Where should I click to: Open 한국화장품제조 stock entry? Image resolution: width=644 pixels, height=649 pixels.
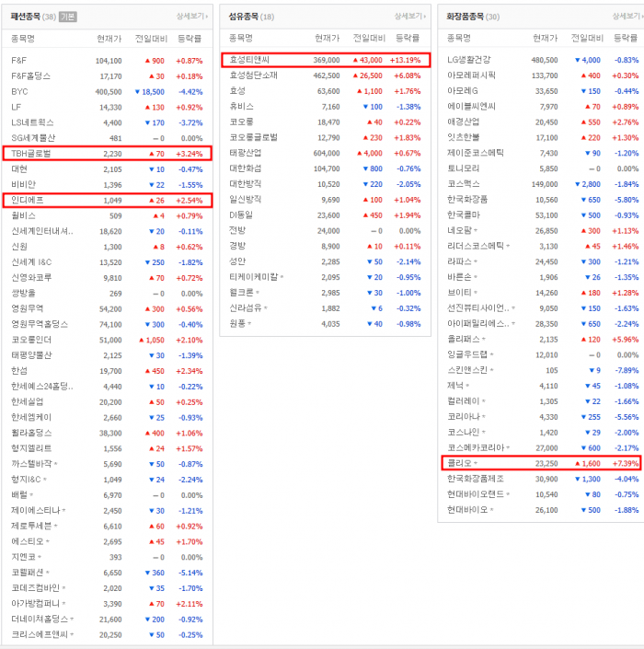476,479
